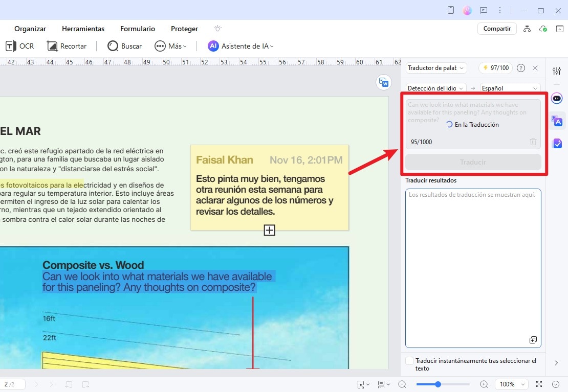Open the 100% zoom level dropdown
The image size is (568, 392).
pos(512,384)
